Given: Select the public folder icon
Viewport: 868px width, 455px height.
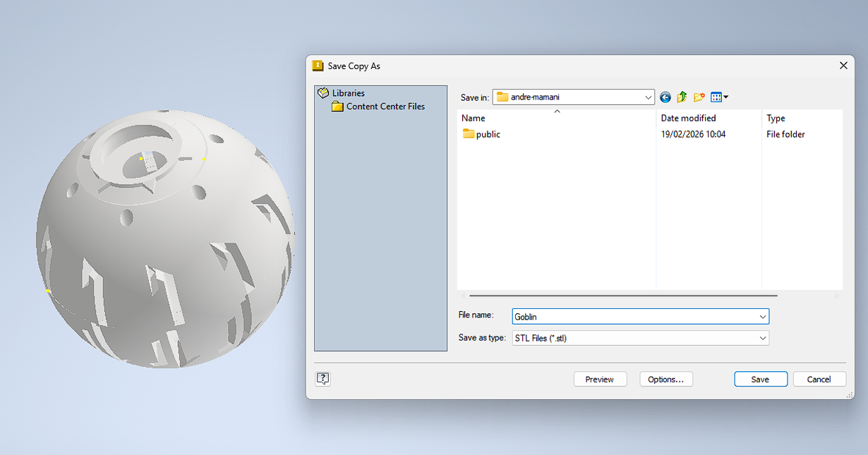Looking at the screenshot, I should pyautogui.click(x=469, y=134).
